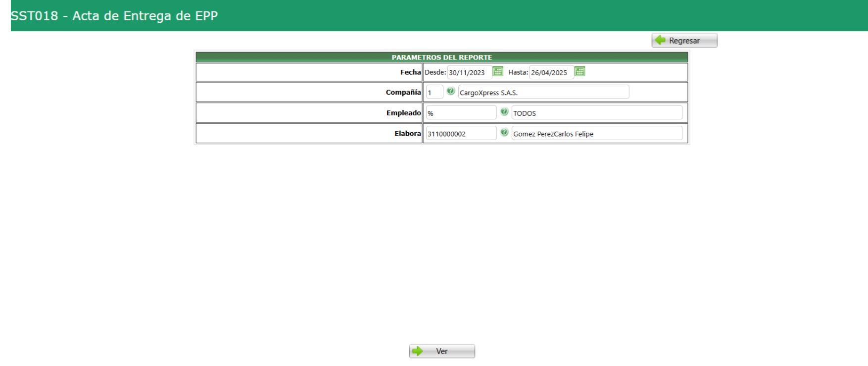The image size is (868, 366).
Task: Click the Hasta: label text
Action: coord(518,72)
